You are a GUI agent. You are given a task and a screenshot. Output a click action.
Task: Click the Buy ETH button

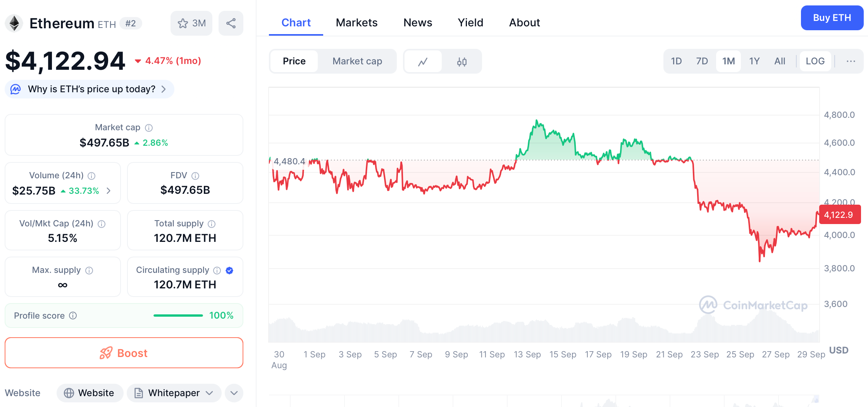coord(832,18)
